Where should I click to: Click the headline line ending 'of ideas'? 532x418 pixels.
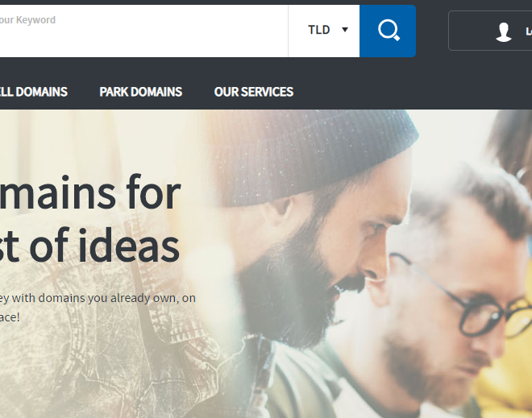pos(89,245)
